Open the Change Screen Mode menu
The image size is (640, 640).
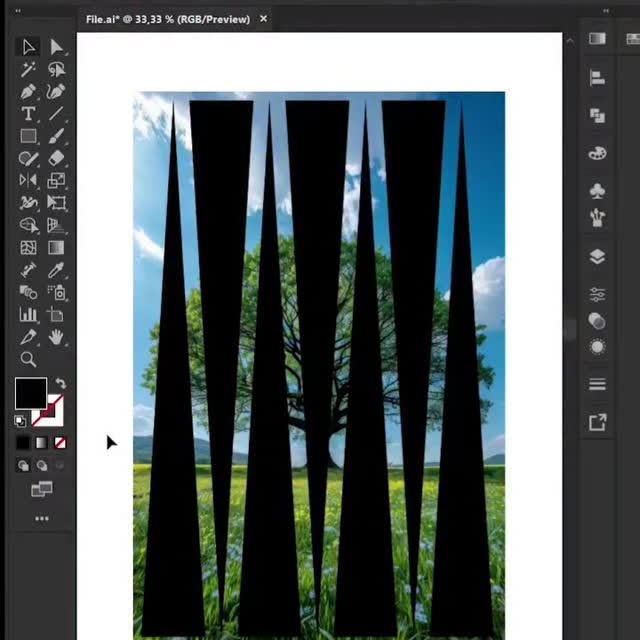(42, 489)
